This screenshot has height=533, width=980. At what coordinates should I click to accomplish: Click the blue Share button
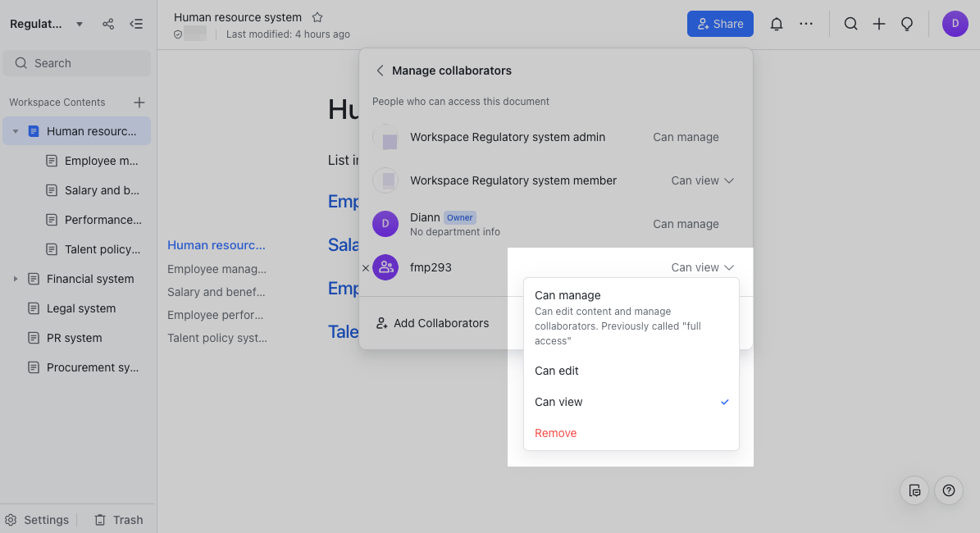(x=719, y=24)
